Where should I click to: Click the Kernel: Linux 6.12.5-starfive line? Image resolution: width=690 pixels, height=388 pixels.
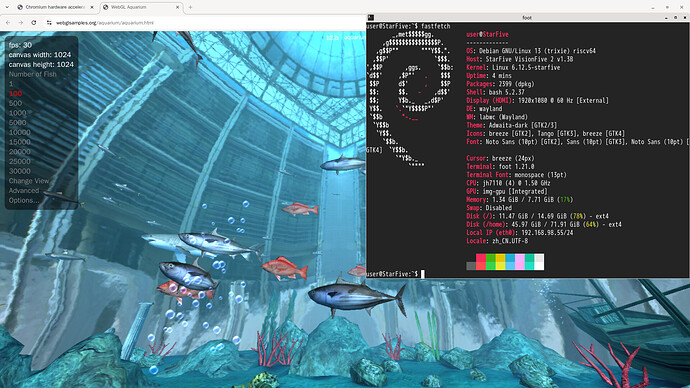click(x=514, y=67)
